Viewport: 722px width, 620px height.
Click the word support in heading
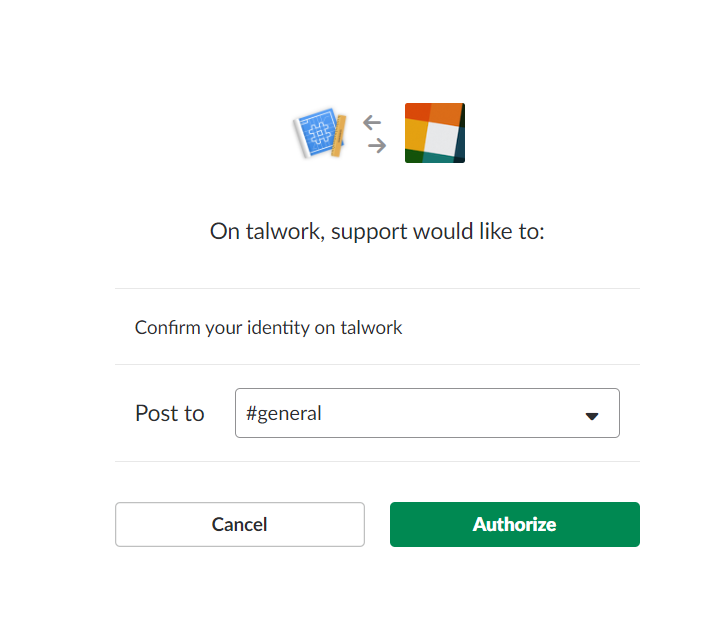tap(369, 233)
